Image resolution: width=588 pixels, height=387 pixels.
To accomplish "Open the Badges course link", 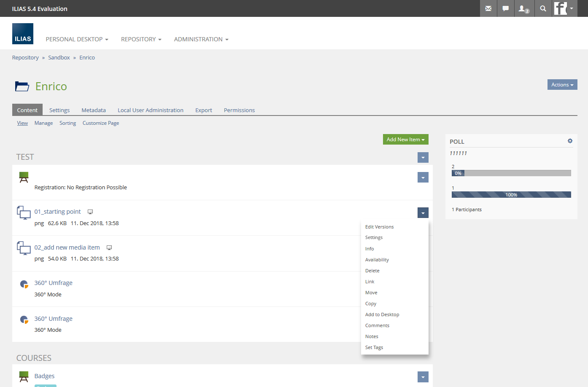I will tap(44, 376).
